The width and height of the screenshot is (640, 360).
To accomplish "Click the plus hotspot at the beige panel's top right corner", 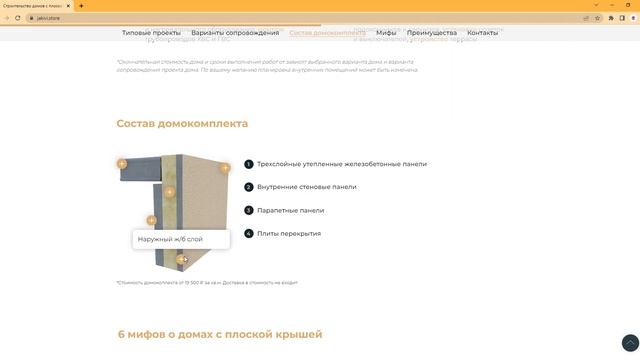I will coord(225,168).
